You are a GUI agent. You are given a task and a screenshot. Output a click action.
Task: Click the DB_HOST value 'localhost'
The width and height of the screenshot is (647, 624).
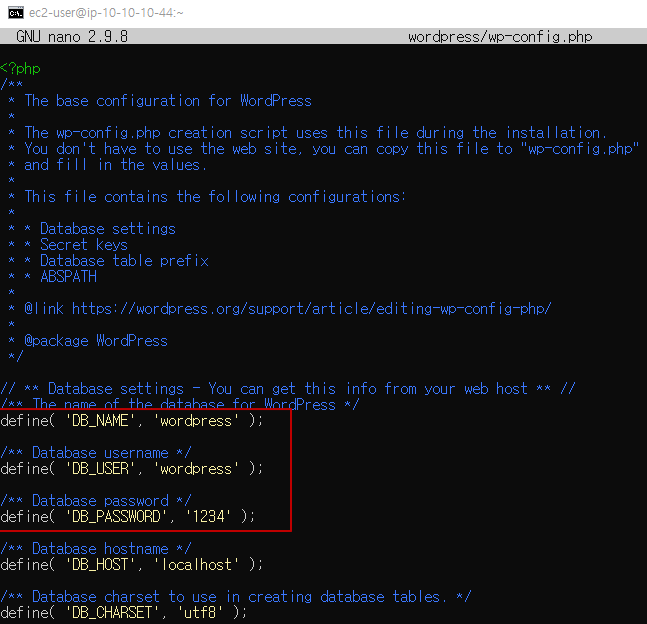(x=196, y=565)
